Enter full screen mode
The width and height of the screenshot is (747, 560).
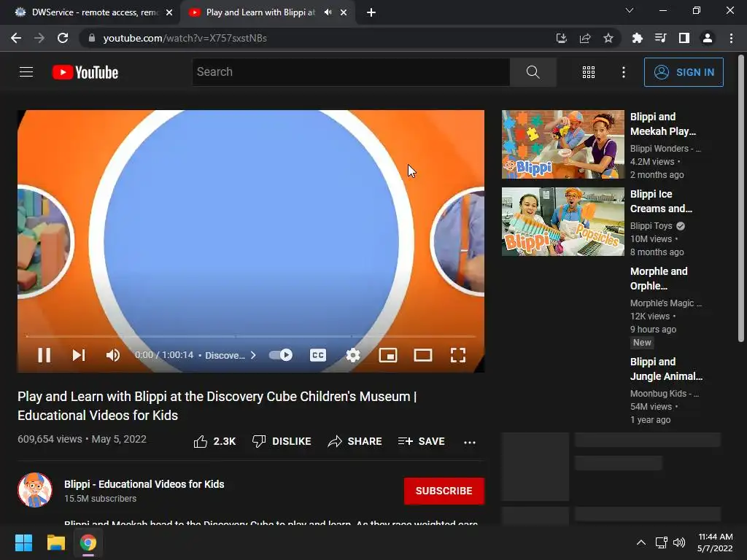(458, 355)
